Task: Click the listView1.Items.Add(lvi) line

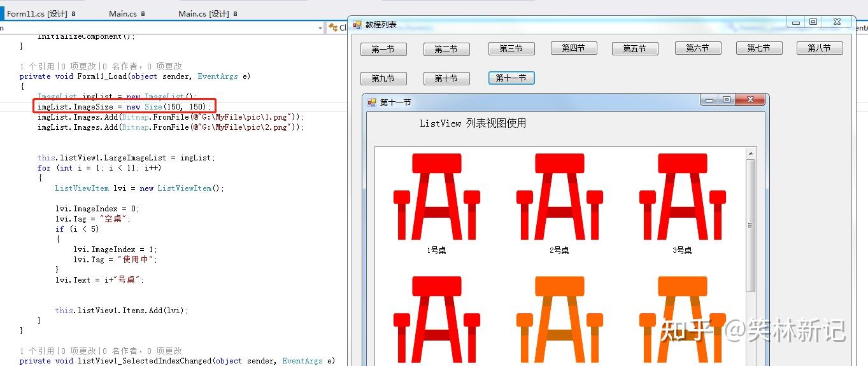Action: pos(122,311)
